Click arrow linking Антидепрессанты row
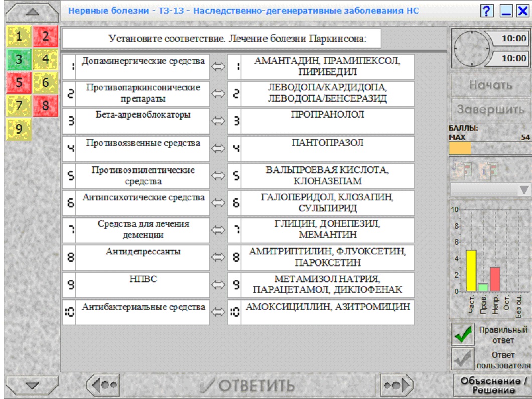The width and height of the screenshot is (532, 399). (x=218, y=257)
